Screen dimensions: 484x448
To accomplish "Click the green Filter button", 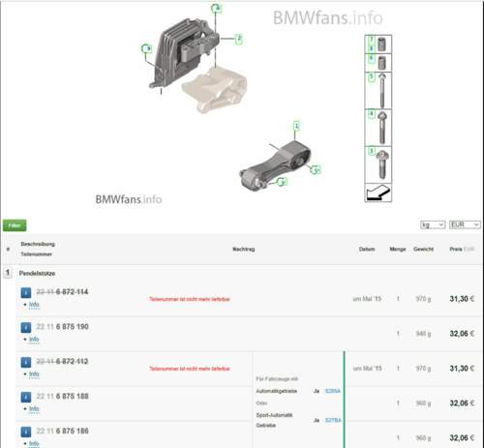I will click(x=15, y=225).
